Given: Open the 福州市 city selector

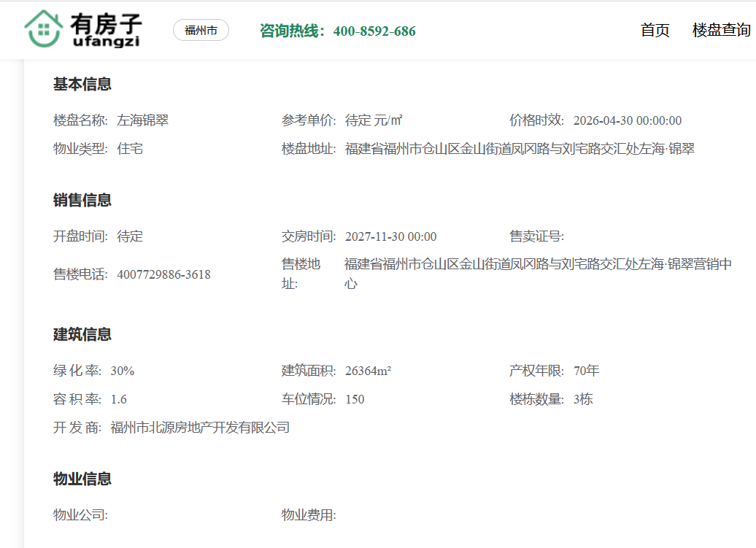Looking at the screenshot, I should tap(201, 31).
